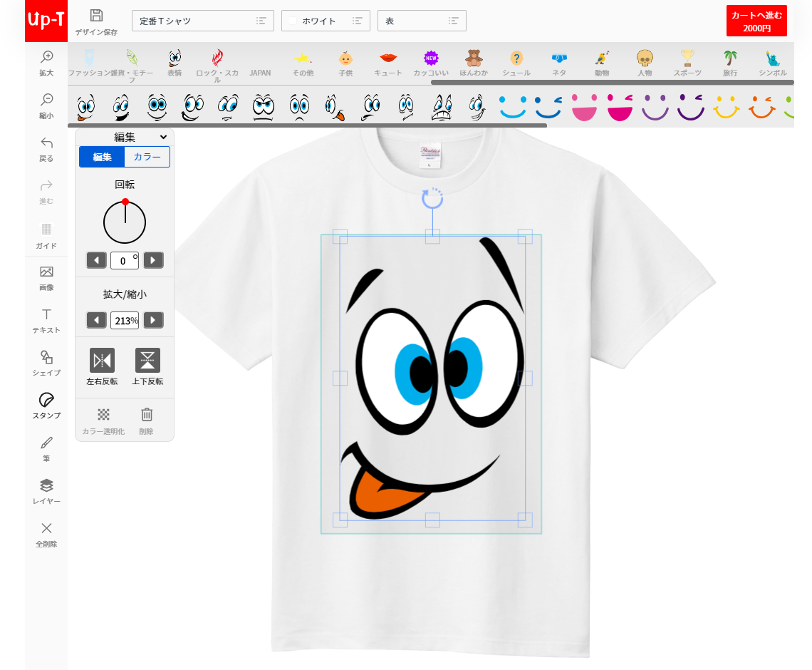
Task: Delete the stamp with 削除 trash icon
Action: tap(146, 415)
